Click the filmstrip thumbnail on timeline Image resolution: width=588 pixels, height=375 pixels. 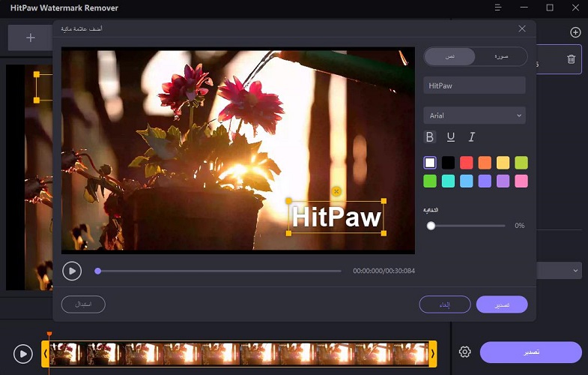tap(239, 353)
